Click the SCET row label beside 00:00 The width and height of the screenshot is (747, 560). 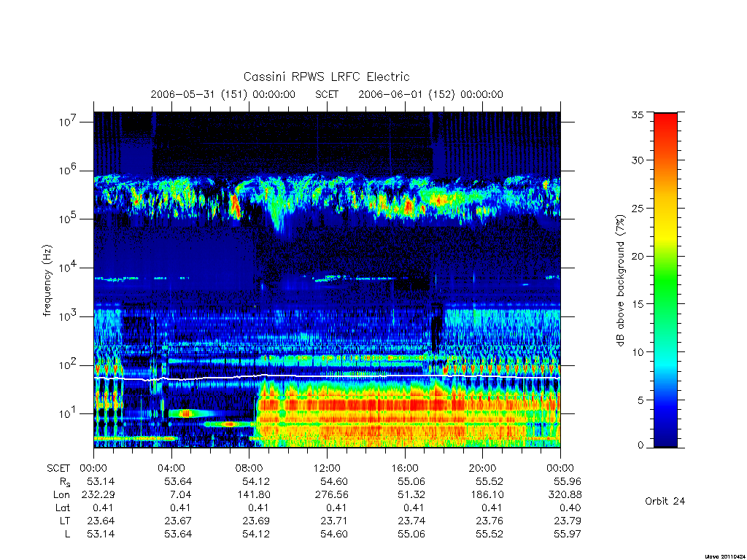[x=58, y=468]
